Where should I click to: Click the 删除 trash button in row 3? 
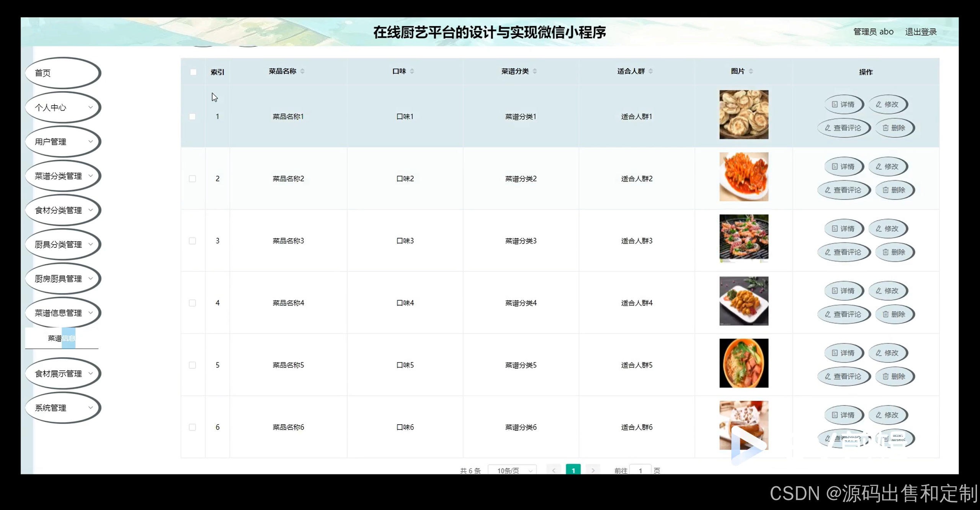click(x=894, y=252)
